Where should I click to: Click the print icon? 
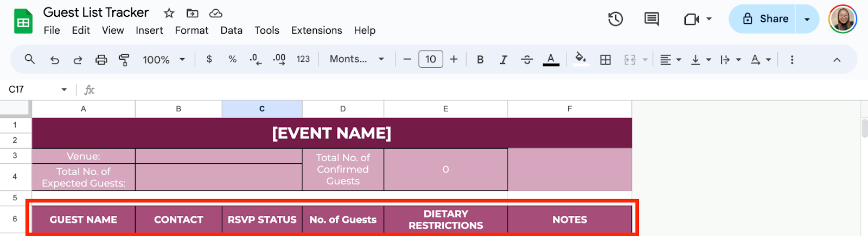(101, 60)
